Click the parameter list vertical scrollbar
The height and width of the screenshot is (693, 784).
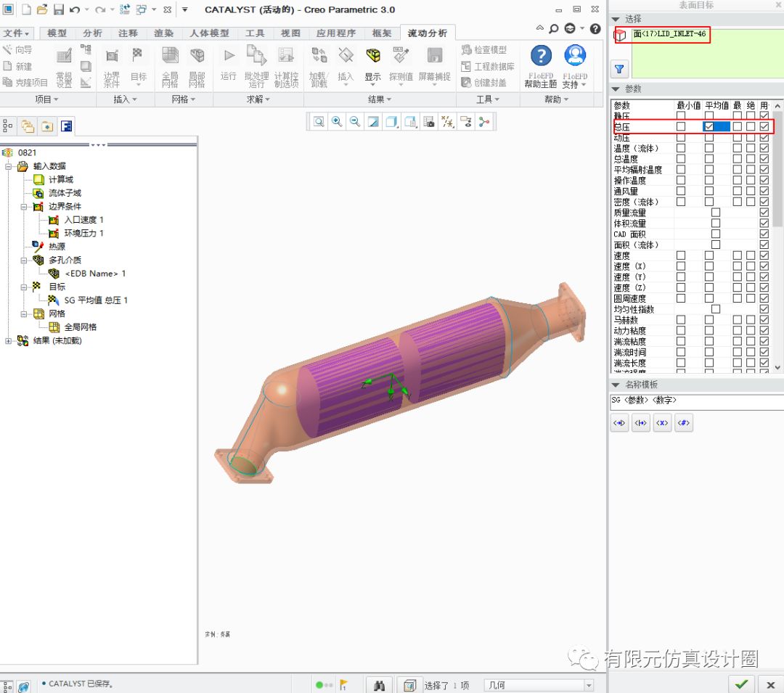coord(777,181)
